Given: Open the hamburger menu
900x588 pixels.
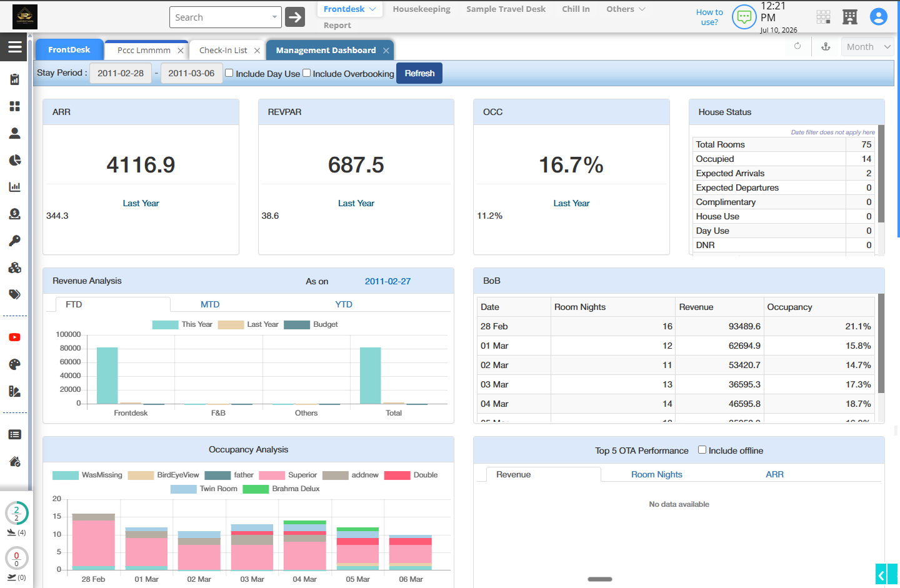Looking at the screenshot, I should [x=14, y=47].
